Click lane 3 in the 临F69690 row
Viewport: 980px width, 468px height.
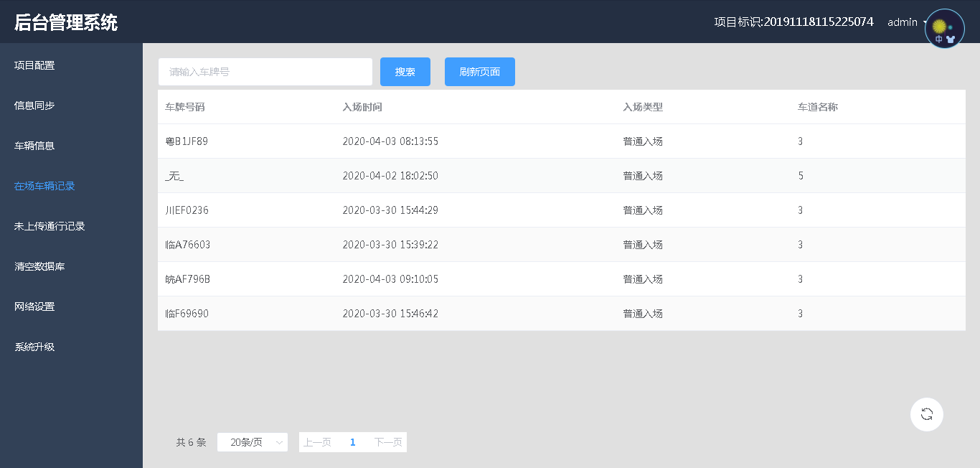[801, 314]
